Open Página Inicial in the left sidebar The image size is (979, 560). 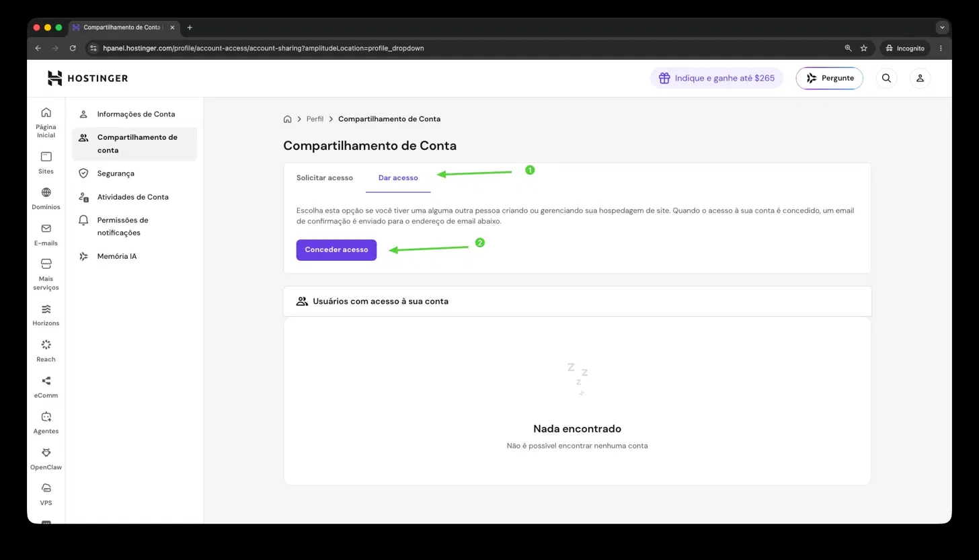(46, 122)
